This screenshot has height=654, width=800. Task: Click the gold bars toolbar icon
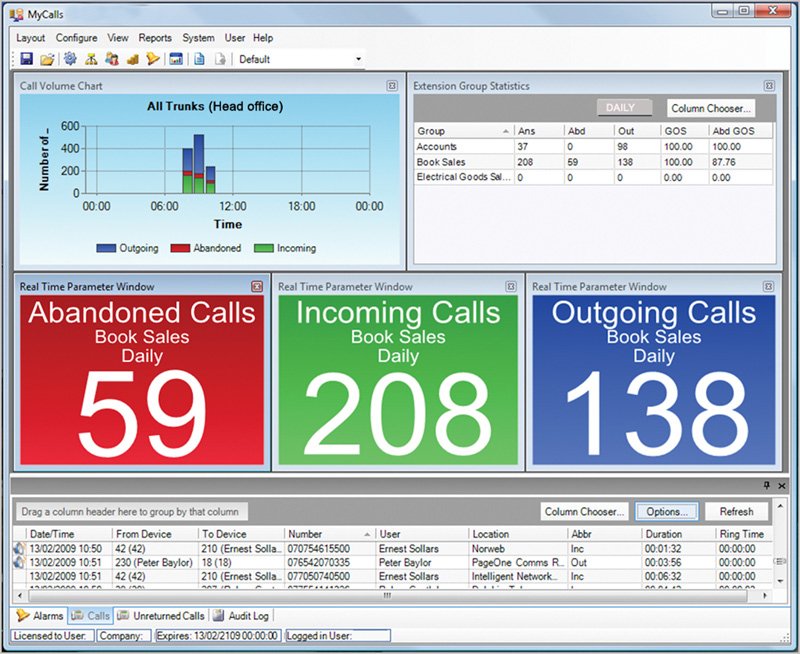133,60
